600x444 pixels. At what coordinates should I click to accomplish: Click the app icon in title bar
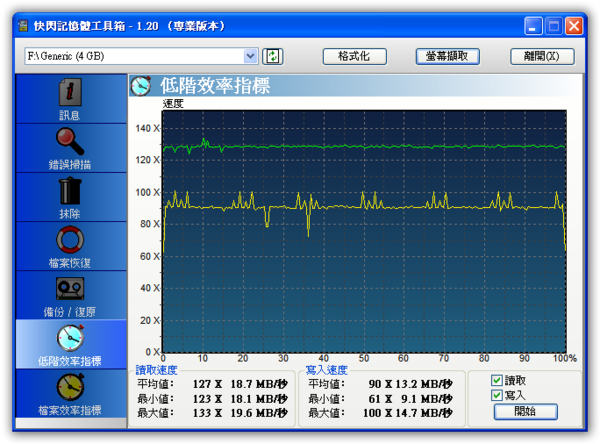23,26
